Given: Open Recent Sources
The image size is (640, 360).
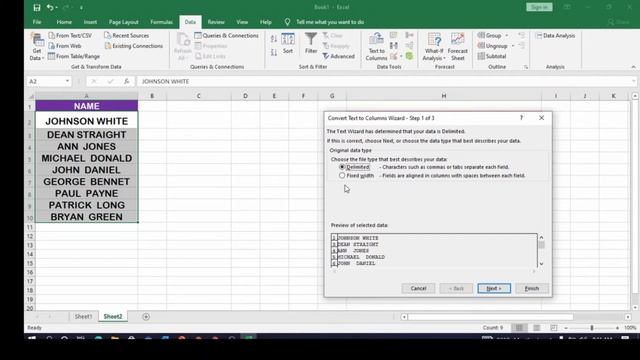Looking at the screenshot, I should tap(127, 36).
